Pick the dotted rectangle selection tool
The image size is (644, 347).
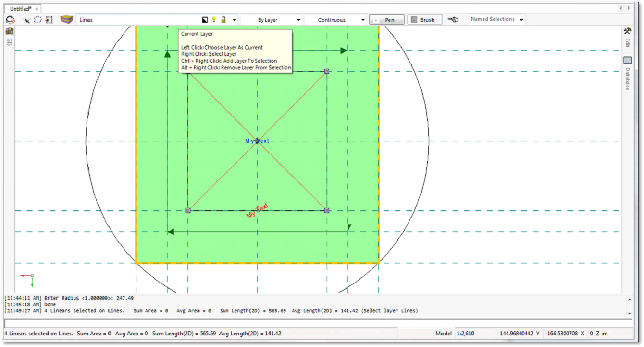(49, 20)
